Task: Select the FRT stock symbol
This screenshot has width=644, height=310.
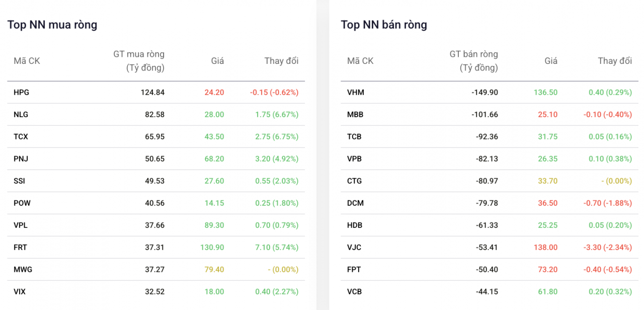Action: (x=21, y=248)
